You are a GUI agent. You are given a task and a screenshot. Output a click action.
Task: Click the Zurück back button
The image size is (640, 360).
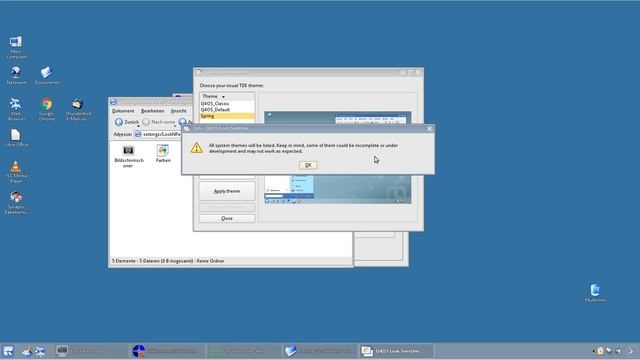[x=127, y=122]
